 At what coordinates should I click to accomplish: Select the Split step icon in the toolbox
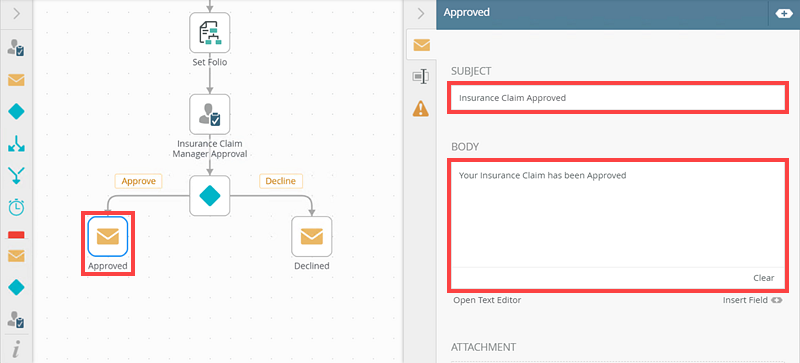pyautogui.click(x=16, y=144)
